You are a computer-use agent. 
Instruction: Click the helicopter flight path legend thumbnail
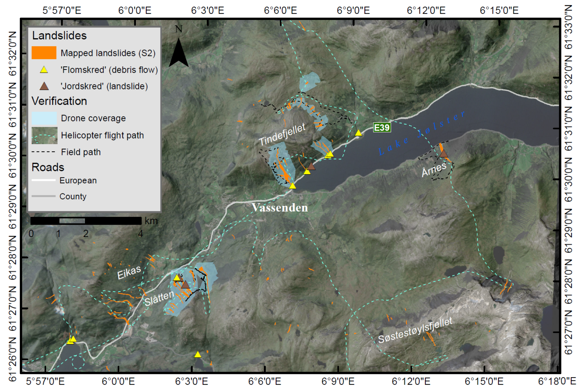(45, 135)
